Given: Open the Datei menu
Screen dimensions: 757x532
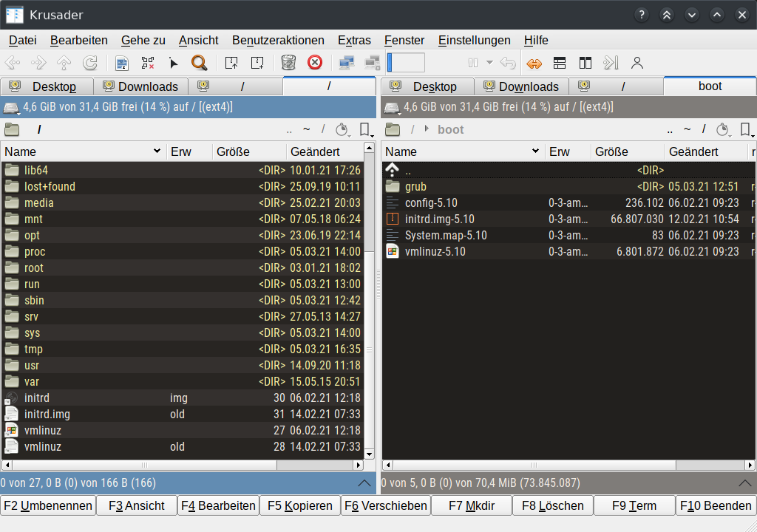Looking at the screenshot, I should (x=23, y=40).
